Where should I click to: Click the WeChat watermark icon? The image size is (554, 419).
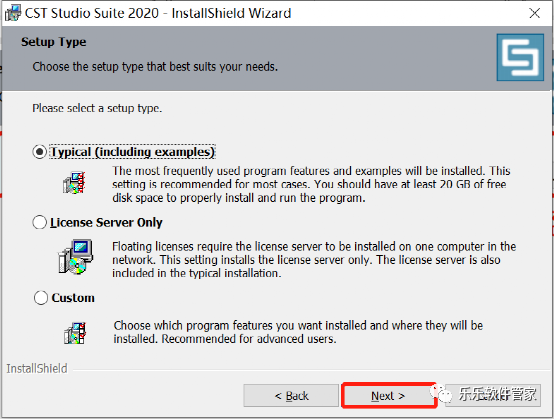pos(440,392)
